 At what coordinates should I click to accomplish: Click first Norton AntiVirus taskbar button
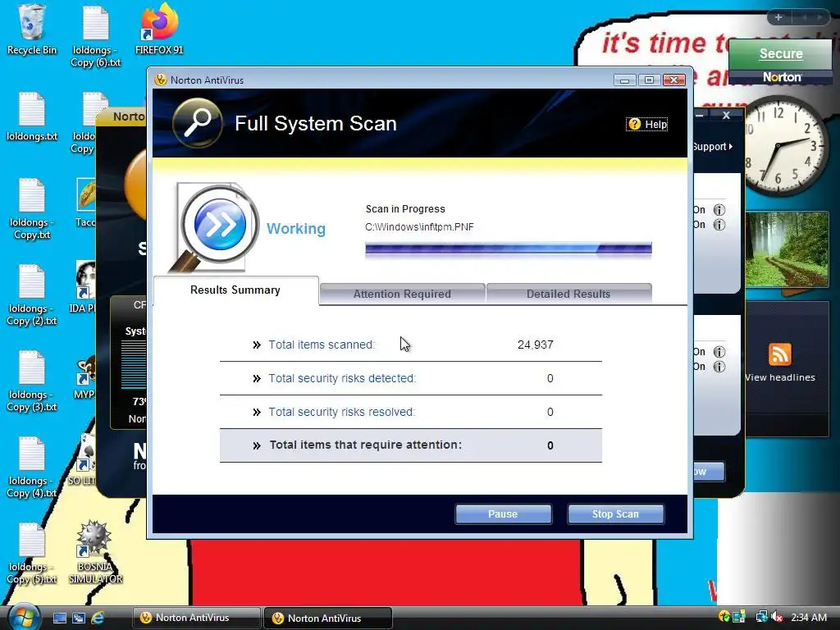coord(197,618)
